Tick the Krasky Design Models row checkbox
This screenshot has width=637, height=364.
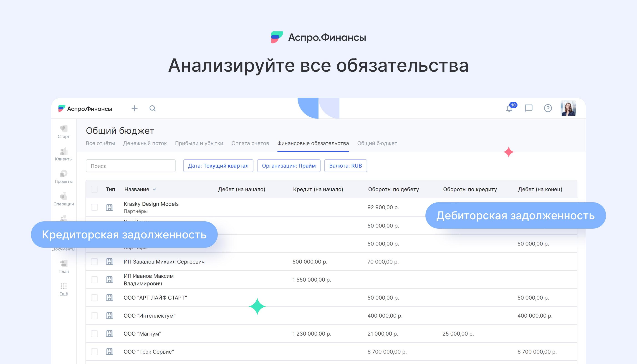(94, 207)
